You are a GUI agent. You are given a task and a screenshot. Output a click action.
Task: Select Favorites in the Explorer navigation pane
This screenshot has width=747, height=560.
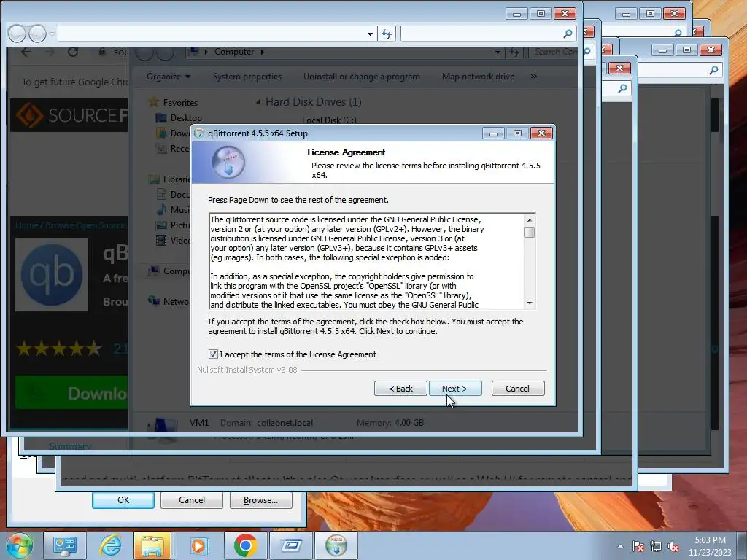point(180,102)
